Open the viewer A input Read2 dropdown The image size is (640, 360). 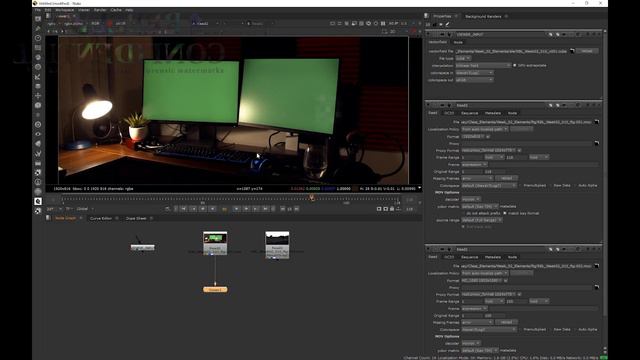coord(205,24)
